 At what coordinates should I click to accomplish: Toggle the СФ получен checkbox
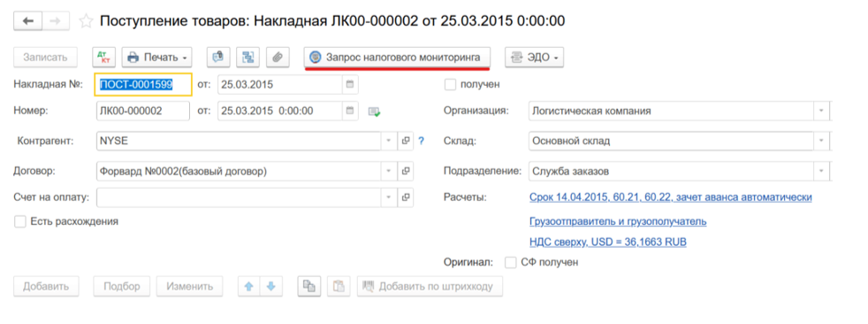tap(511, 262)
